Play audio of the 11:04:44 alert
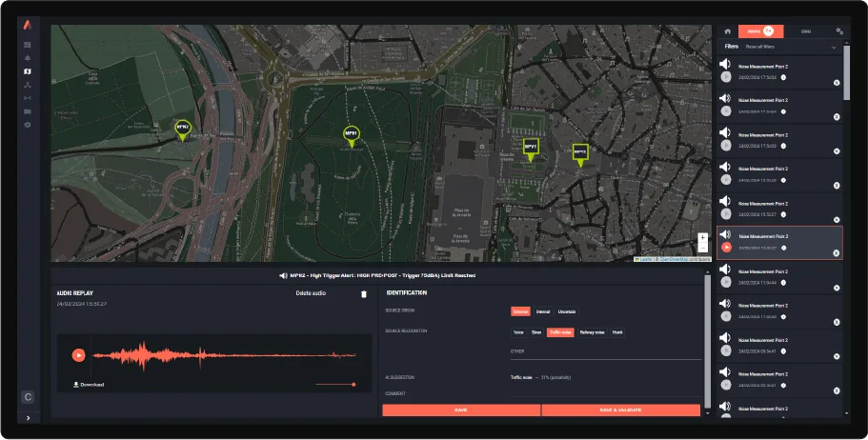The image size is (868, 440). [726, 283]
